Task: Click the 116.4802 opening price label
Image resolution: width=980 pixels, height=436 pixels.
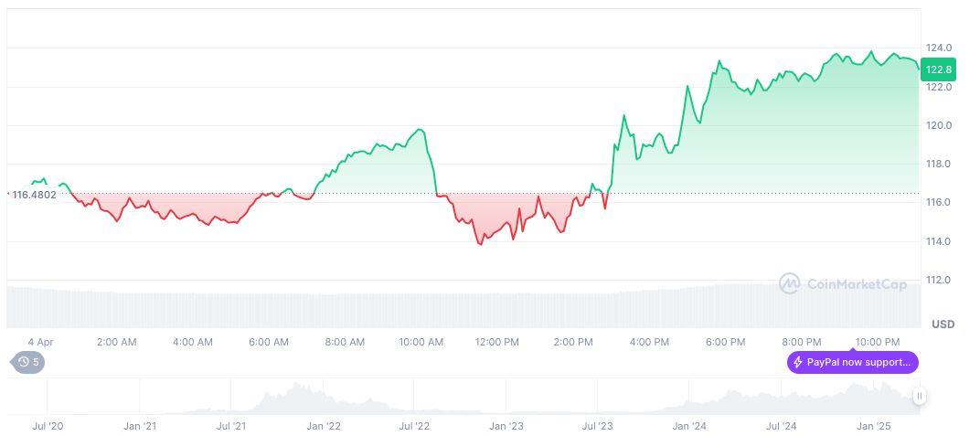Action: click(x=34, y=194)
